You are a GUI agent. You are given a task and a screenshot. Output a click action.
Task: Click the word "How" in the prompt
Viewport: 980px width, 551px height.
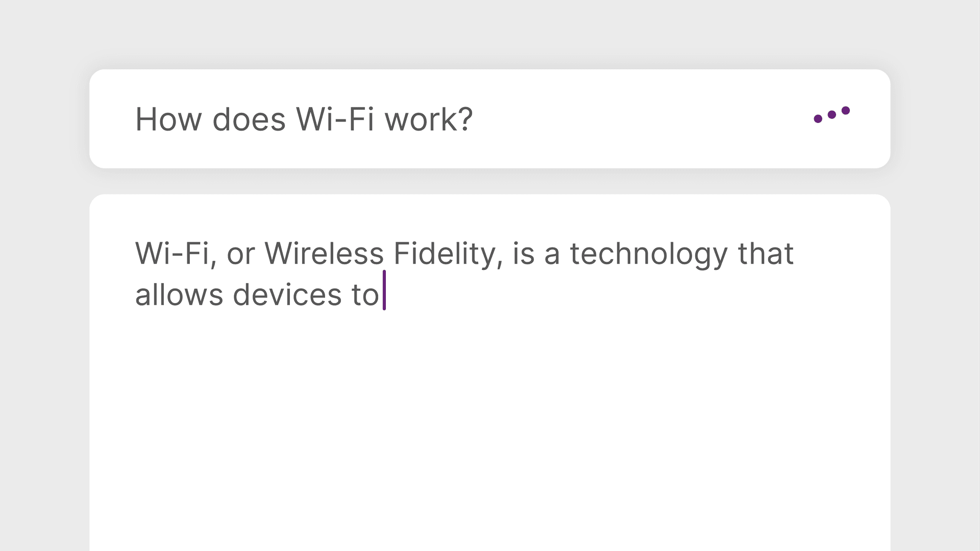click(168, 119)
